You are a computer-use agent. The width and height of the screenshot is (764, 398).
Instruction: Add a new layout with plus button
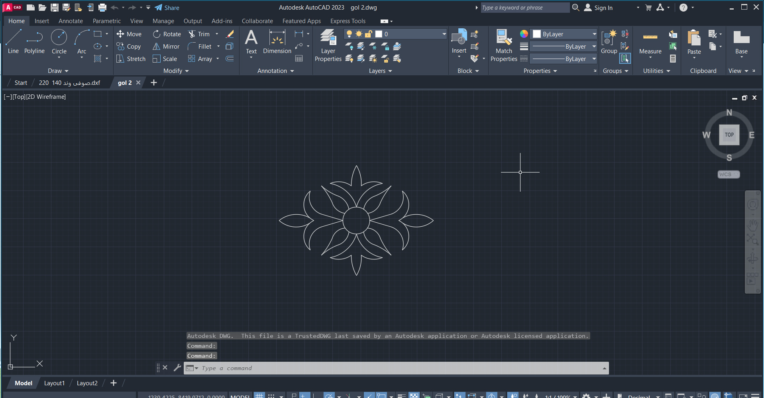pyautogui.click(x=114, y=383)
